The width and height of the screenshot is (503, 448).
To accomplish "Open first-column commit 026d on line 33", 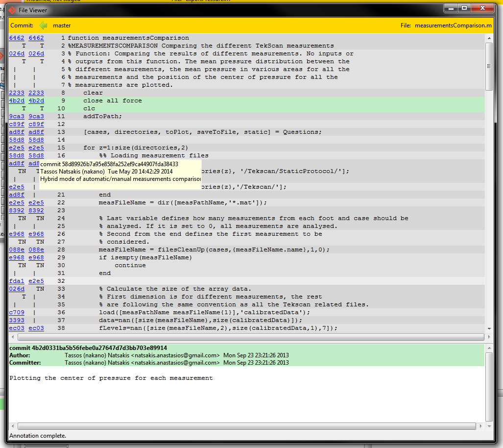I will [17, 289].
